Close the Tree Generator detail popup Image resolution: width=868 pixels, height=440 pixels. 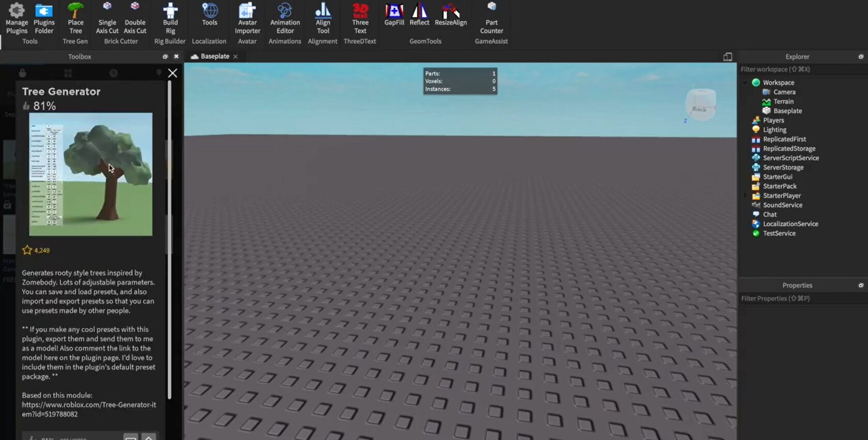coord(173,73)
